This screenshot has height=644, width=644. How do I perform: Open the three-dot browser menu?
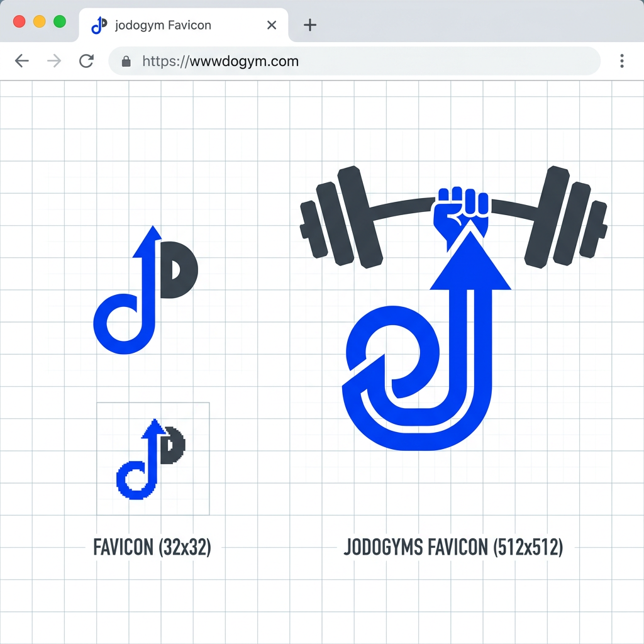[x=622, y=61]
